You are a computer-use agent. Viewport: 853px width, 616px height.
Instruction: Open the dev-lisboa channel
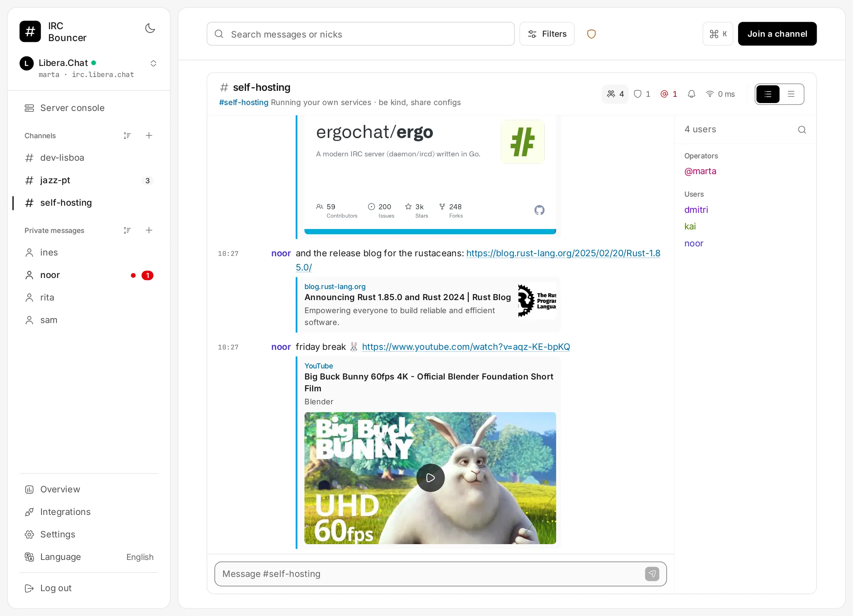pyautogui.click(x=88, y=158)
